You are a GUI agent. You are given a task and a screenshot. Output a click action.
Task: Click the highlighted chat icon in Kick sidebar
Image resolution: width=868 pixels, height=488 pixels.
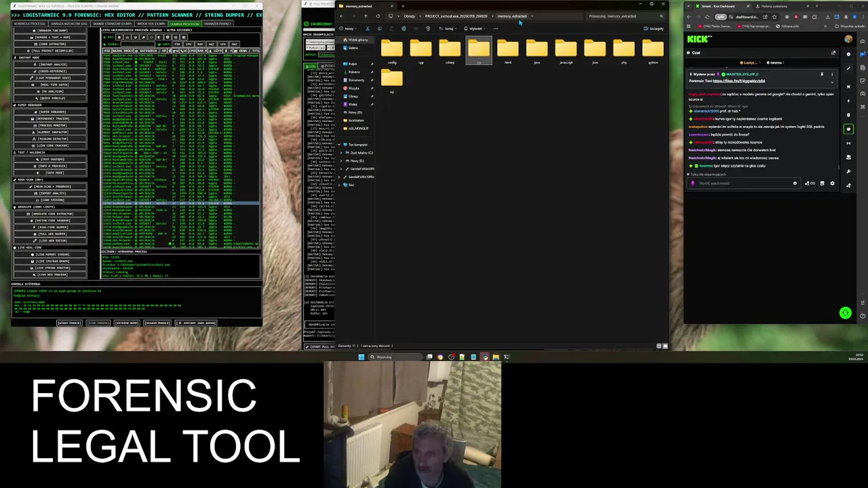click(848, 129)
